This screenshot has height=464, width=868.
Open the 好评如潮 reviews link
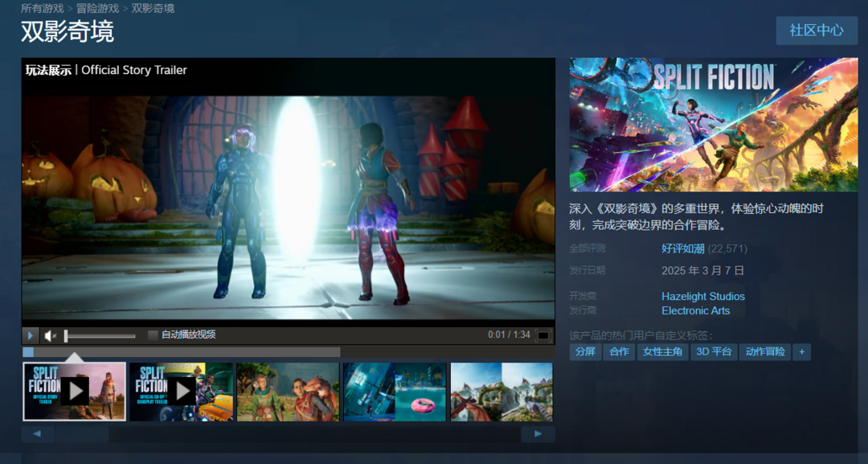682,248
